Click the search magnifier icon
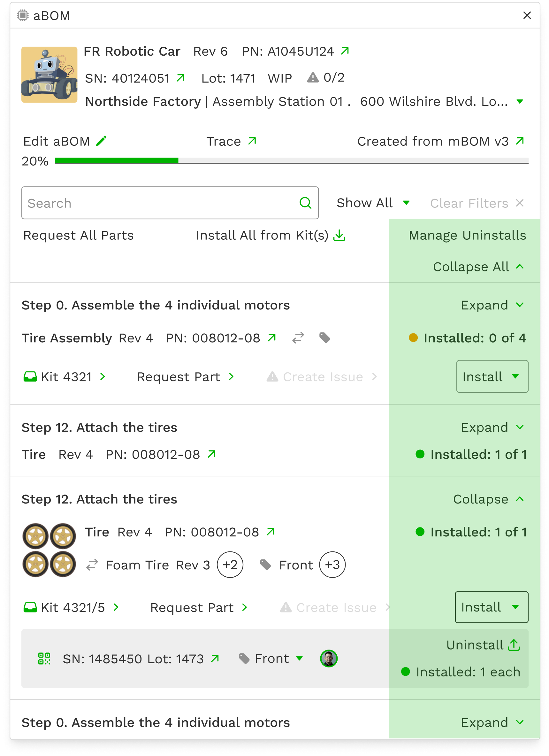The height and width of the screenshot is (756, 549). pos(306,203)
